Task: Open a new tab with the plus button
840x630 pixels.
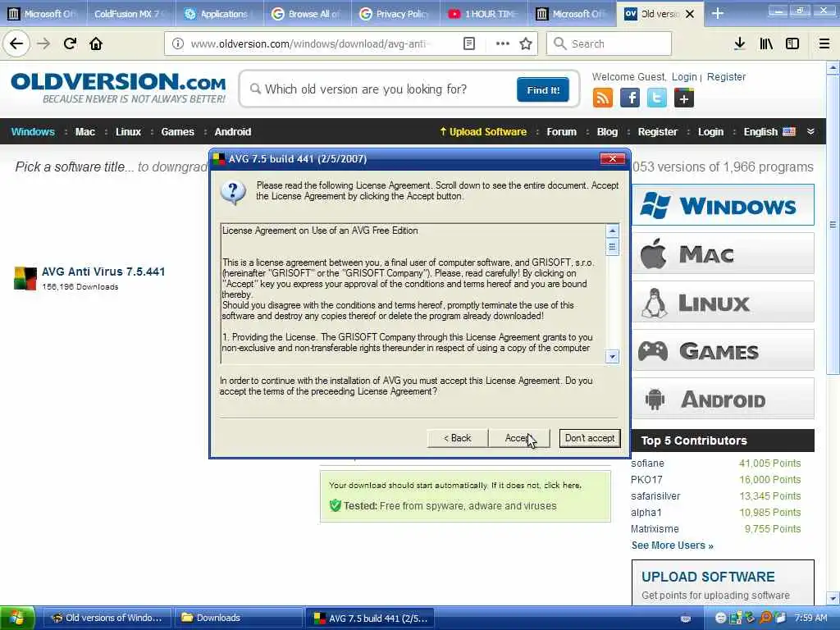Action: pos(718,13)
